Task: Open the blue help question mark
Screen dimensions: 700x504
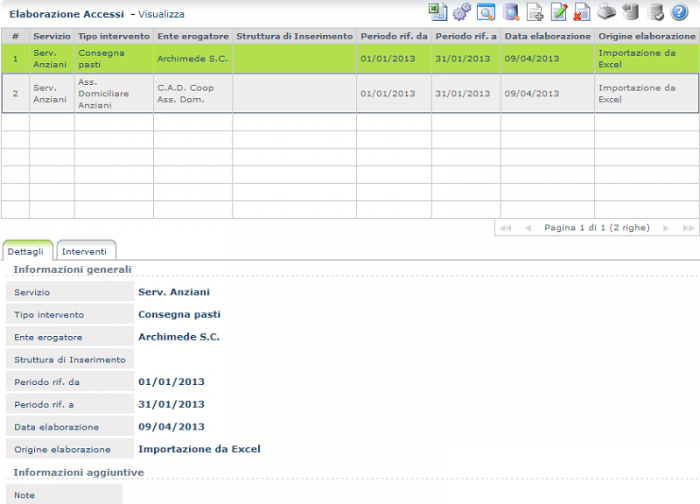Action: tap(679, 12)
